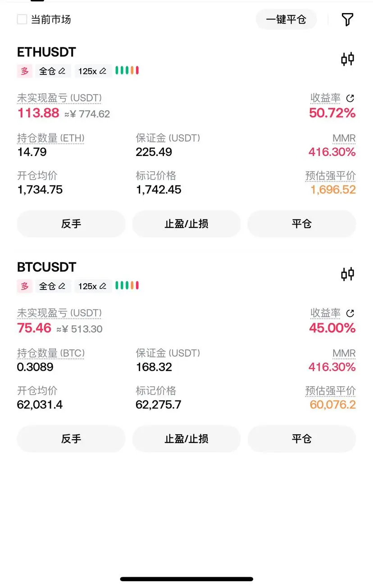
Task: Share BTCUSDT return rate icon
Action: click(x=350, y=313)
